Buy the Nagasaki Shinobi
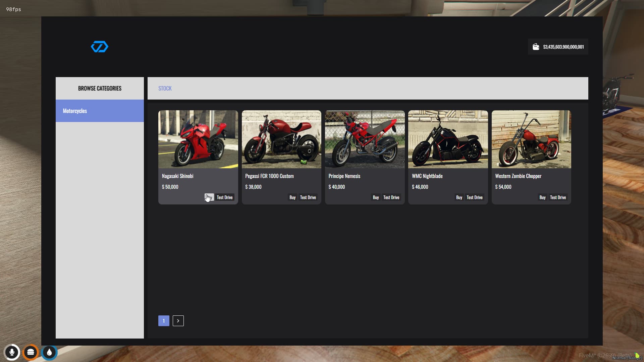This screenshot has width=644, height=362. coord(209,197)
